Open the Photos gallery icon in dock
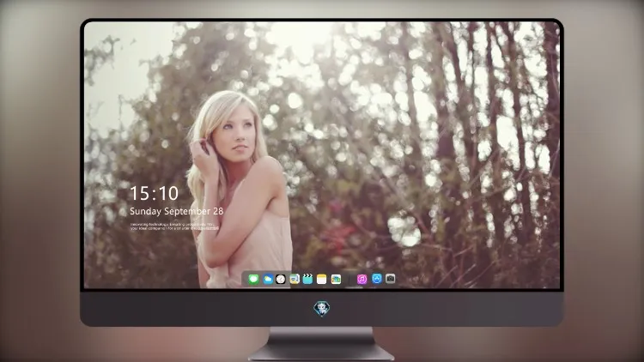 pos(336,279)
